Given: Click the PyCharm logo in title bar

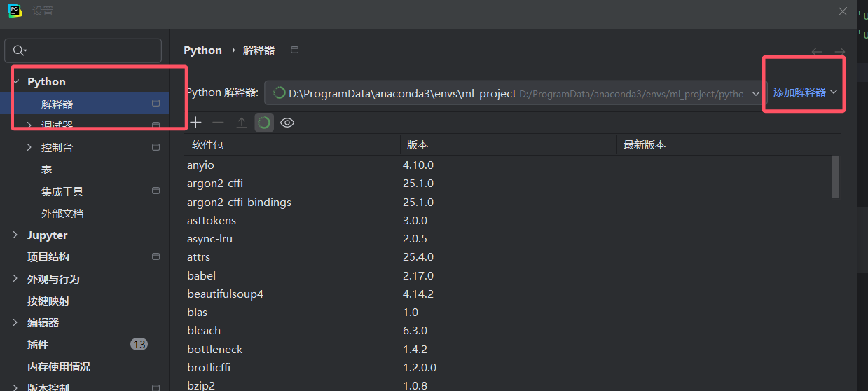Looking at the screenshot, I should click(14, 11).
